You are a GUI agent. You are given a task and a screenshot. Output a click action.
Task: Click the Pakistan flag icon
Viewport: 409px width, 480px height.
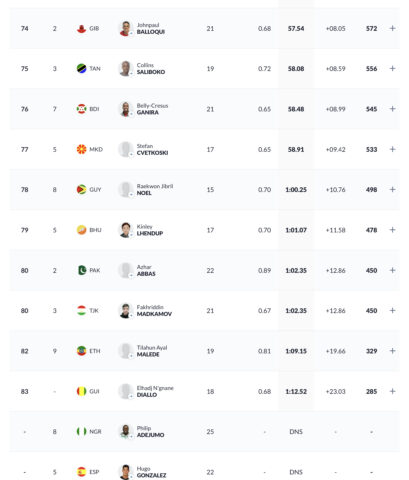pyautogui.click(x=82, y=270)
